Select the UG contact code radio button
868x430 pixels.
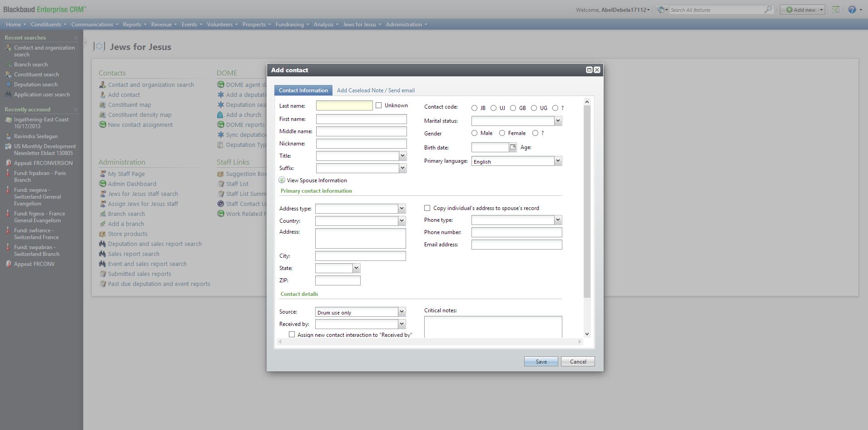534,108
